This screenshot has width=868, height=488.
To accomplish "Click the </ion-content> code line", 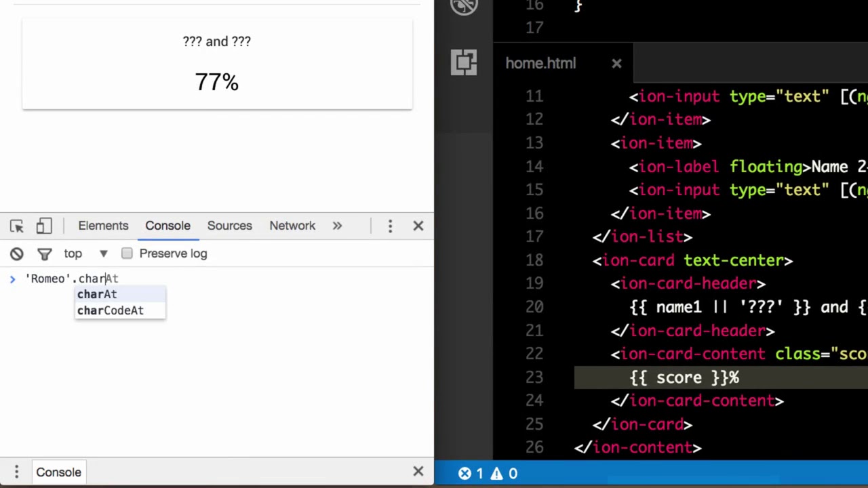I will [638, 448].
